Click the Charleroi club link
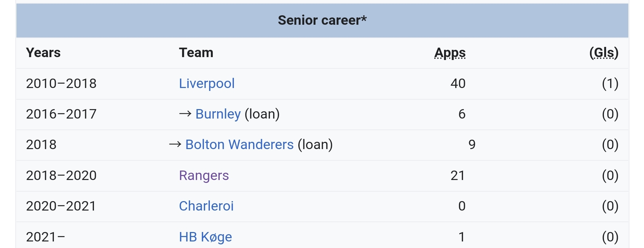 206,206
